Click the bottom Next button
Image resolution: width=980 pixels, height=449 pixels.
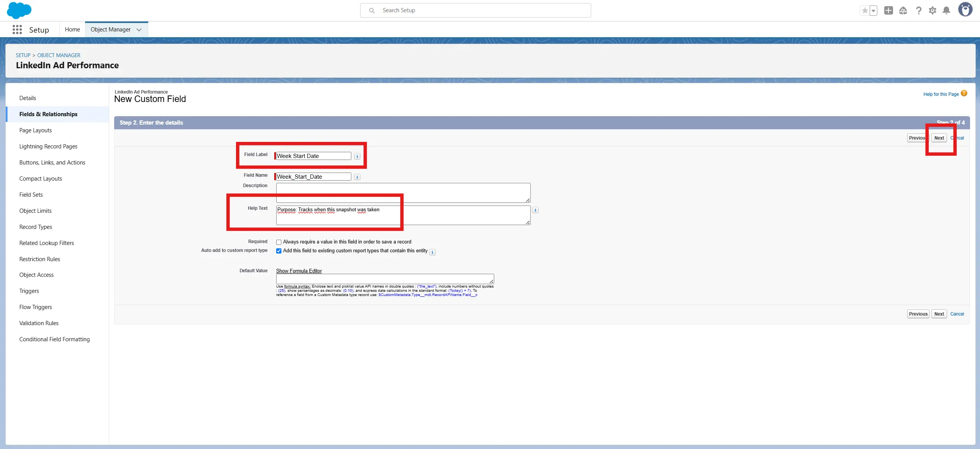939,314
